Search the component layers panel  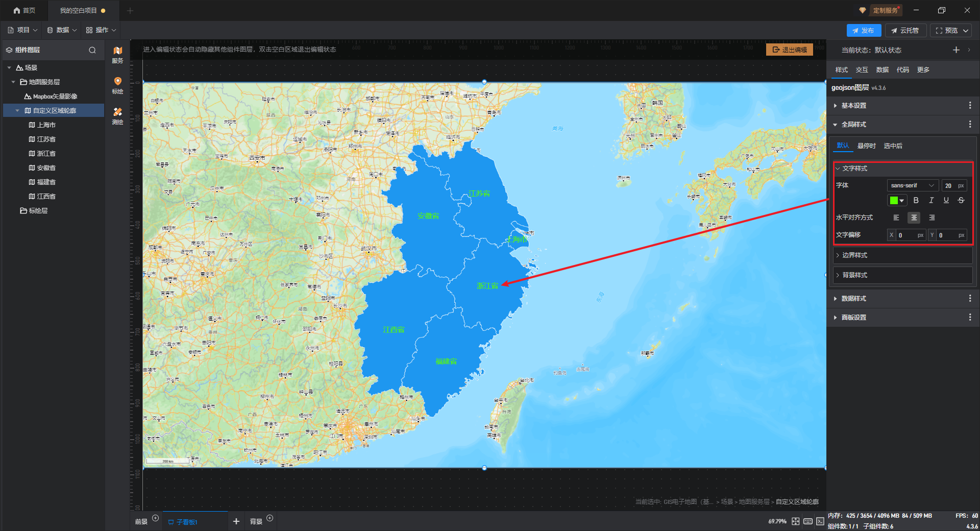click(x=92, y=50)
